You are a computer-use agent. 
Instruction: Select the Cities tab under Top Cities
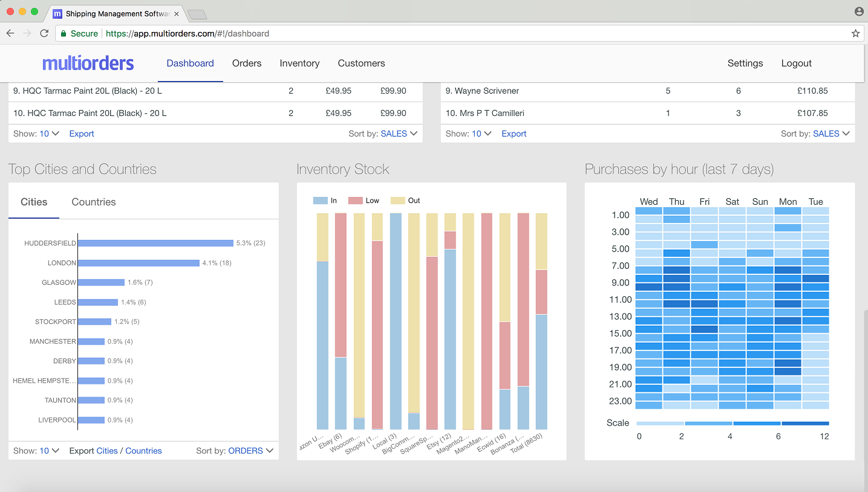34,201
